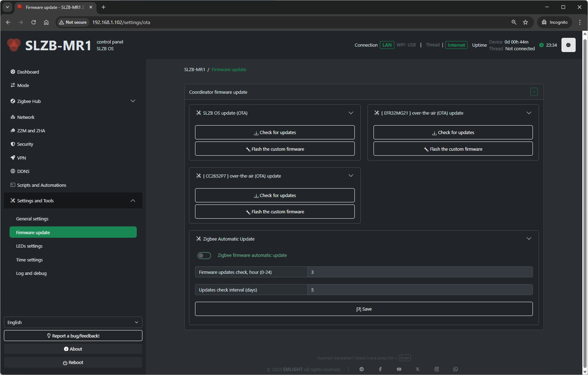The image size is (588, 375).
Task: Collapse the SLZB OS update section
Action: click(351, 113)
